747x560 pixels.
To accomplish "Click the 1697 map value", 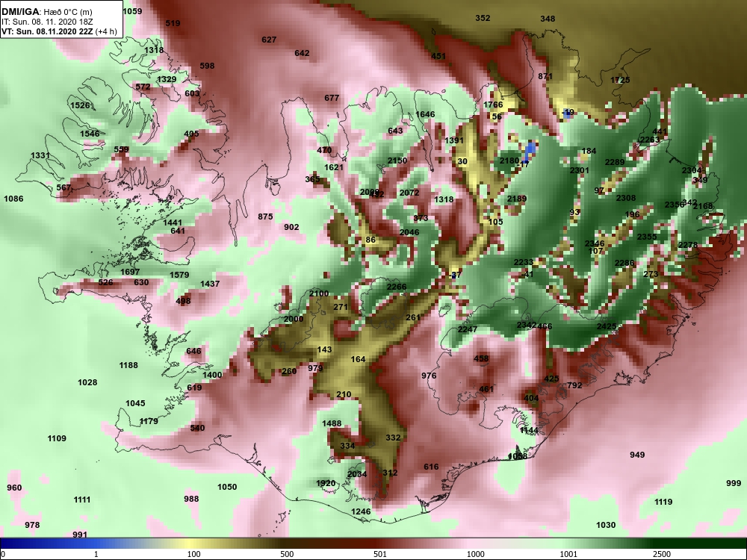I will (130, 272).
